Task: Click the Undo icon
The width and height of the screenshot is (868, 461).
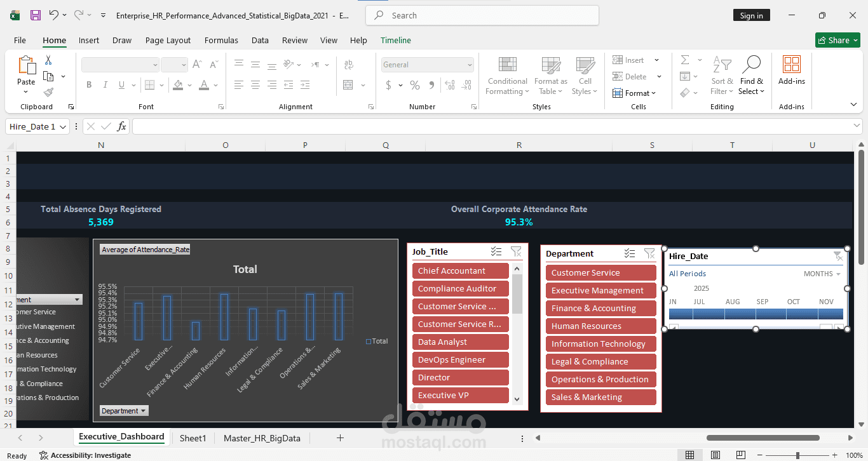Action: pyautogui.click(x=53, y=15)
